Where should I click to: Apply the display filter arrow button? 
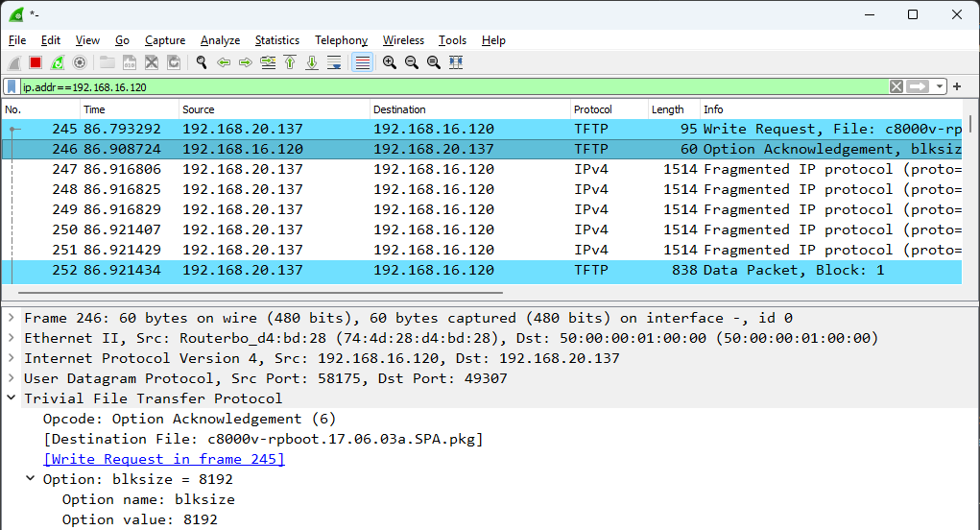tap(918, 86)
